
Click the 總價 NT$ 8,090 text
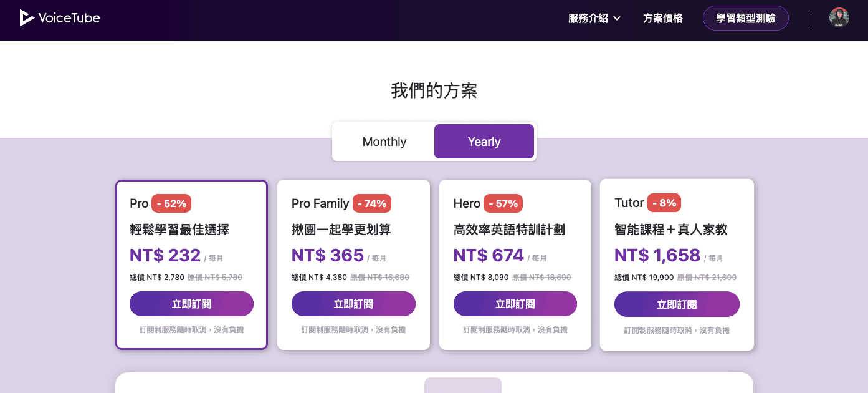tap(481, 278)
